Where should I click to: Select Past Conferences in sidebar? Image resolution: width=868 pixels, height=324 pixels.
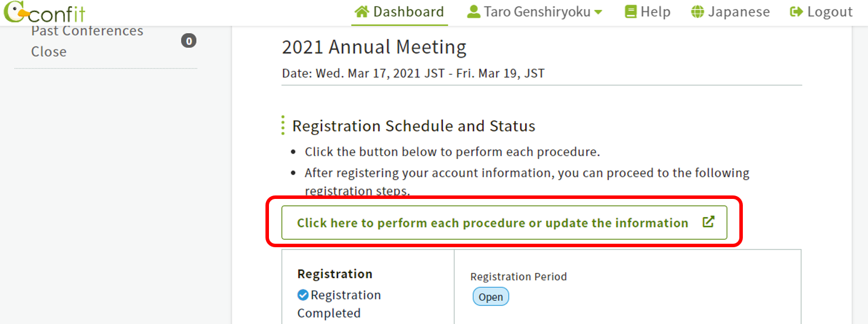87,31
